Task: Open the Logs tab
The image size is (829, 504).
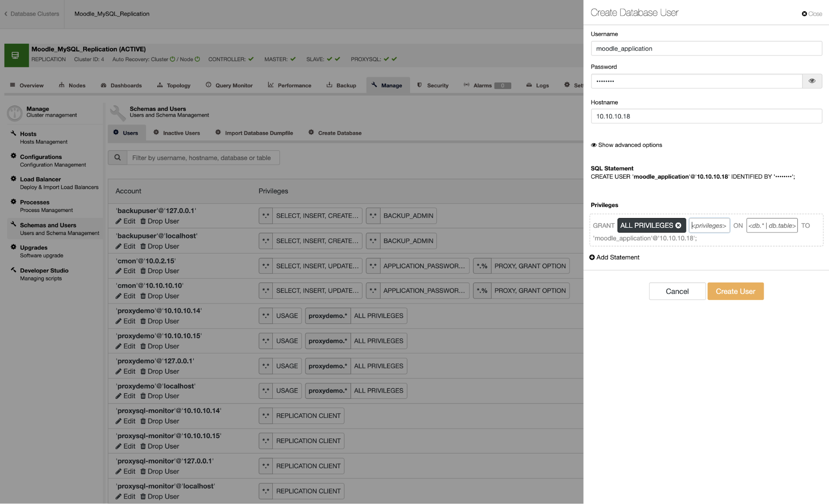Action: pyautogui.click(x=537, y=85)
